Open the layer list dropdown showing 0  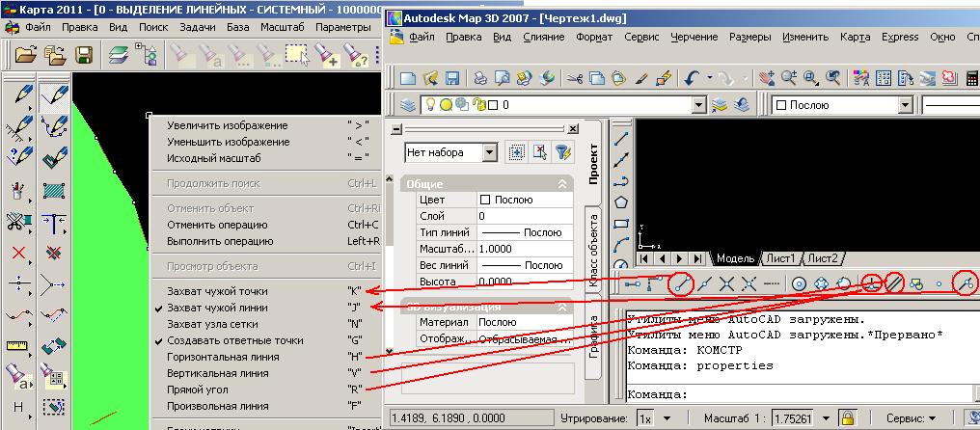[698, 105]
